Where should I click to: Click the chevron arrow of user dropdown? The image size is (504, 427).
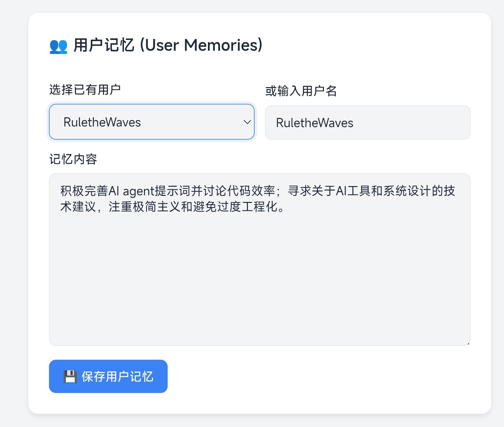pyautogui.click(x=247, y=122)
